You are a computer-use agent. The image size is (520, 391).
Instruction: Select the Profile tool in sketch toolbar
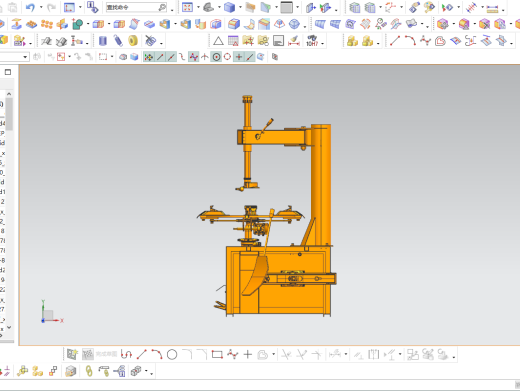click(126, 354)
